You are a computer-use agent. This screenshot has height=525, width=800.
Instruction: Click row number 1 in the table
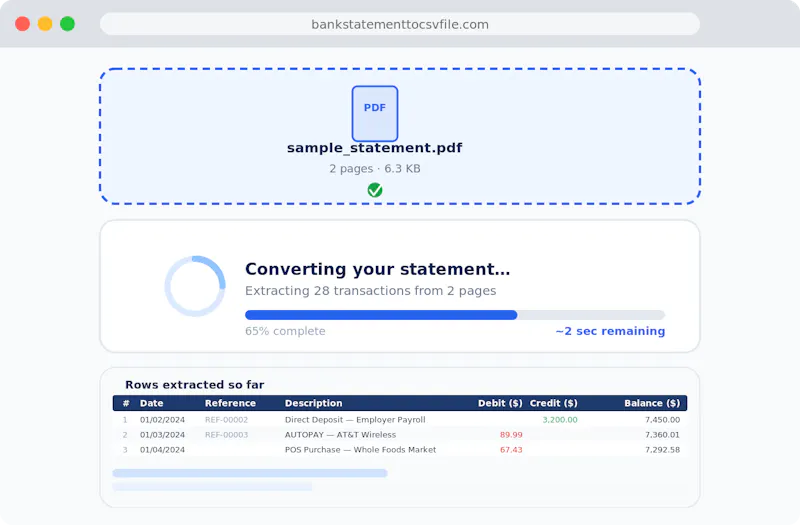[125, 420]
